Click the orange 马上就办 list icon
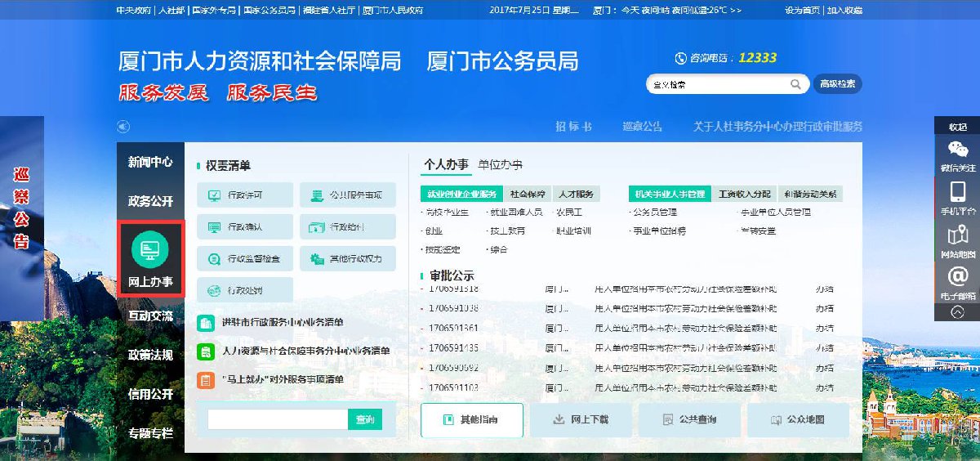The height and width of the screenshot is (461, 980). click(206, 379)
